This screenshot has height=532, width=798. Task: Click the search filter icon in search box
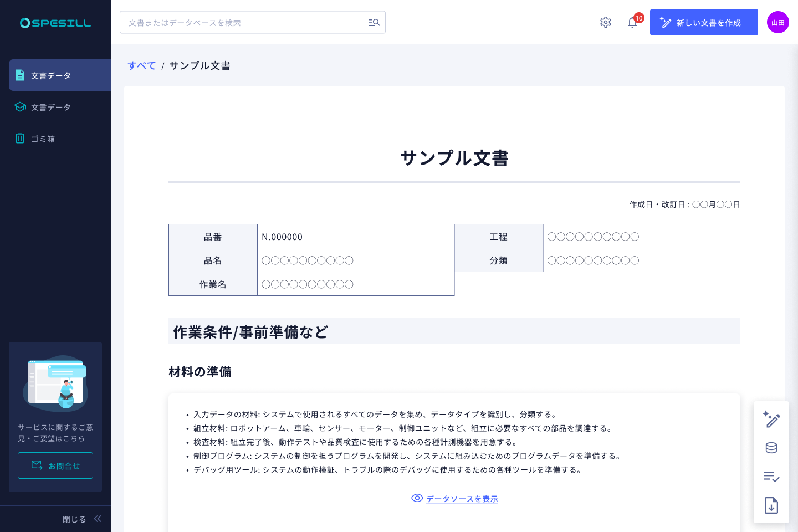[x=374, y=23]
